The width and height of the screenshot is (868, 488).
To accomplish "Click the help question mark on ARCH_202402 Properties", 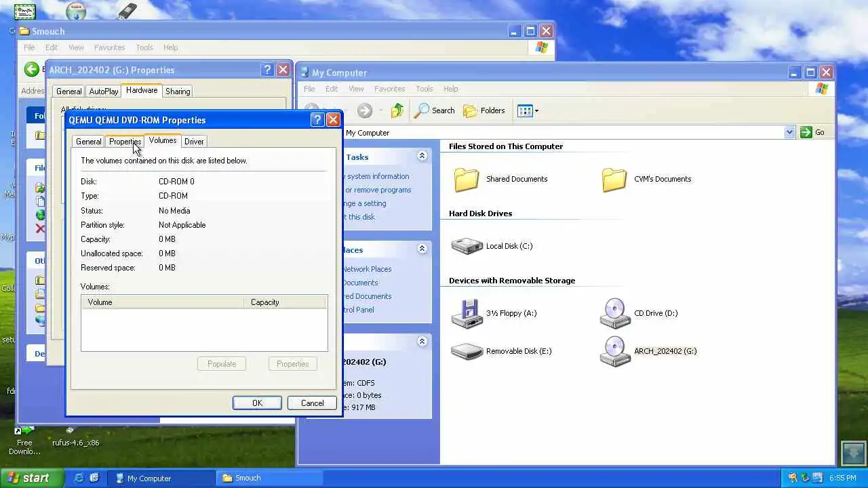I will click(267, 70).
